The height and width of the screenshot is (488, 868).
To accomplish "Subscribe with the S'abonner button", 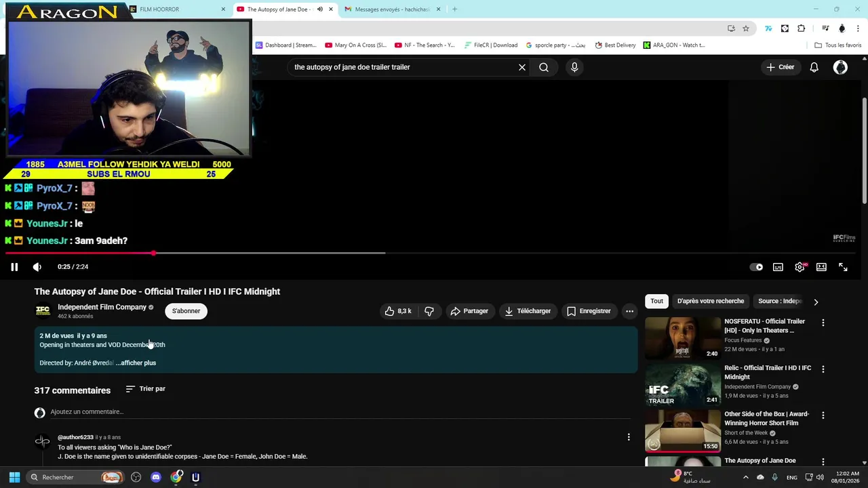I will 186,311.
